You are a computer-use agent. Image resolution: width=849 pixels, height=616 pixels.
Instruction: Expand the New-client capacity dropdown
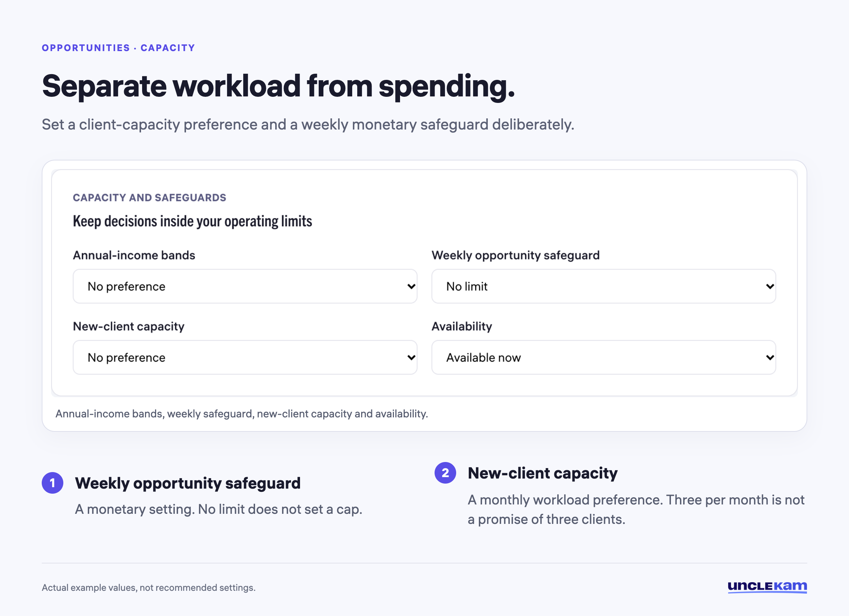pos(245,357)
